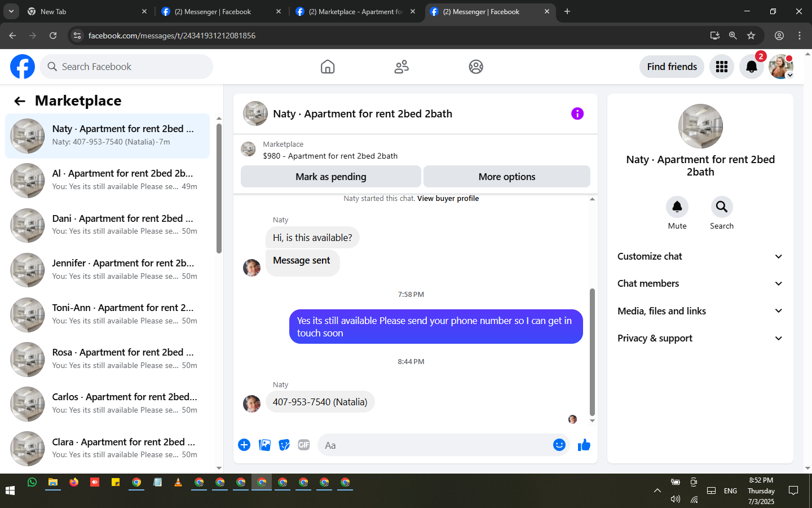
Task: Switch to the New Tab browser tab
Action: pyautogui.click(x=87, y=11)
